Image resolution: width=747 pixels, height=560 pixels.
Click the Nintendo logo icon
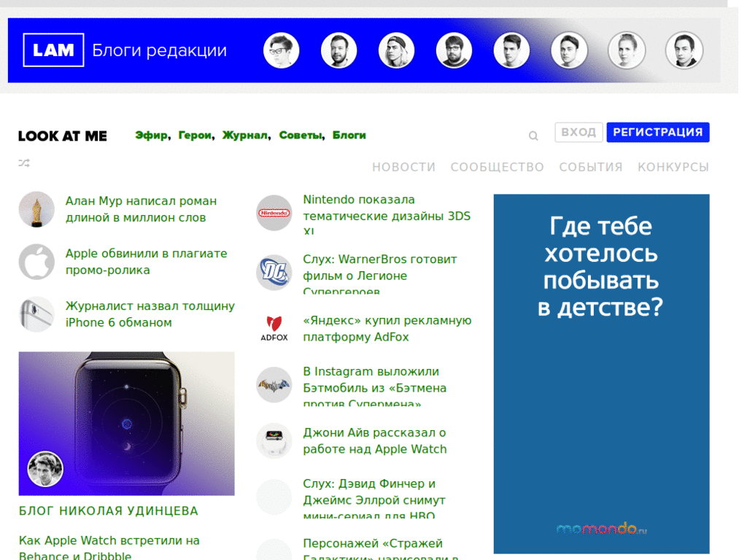274,213
